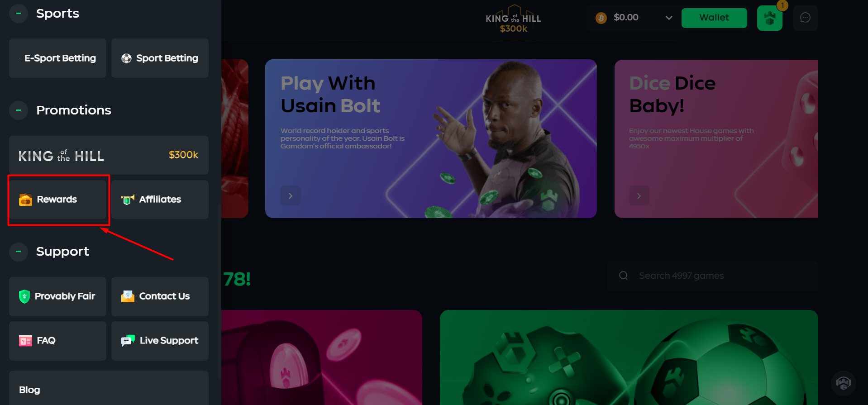Image resolution: width=868 pixels, height=405 pixels.
Task: Click arrow on Usain Bolt banner
Action: (291, 195)
